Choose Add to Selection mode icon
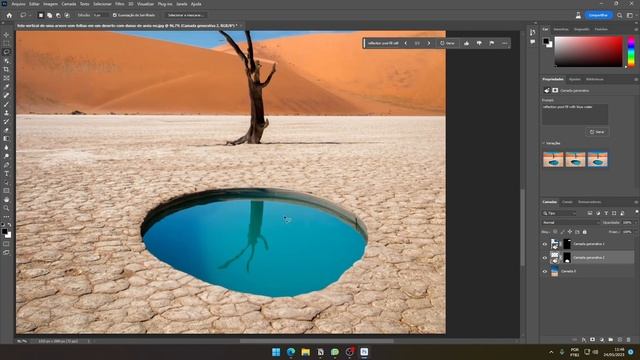Image resolution: width=640 pixels, height=360 pixels. point(49,15)
